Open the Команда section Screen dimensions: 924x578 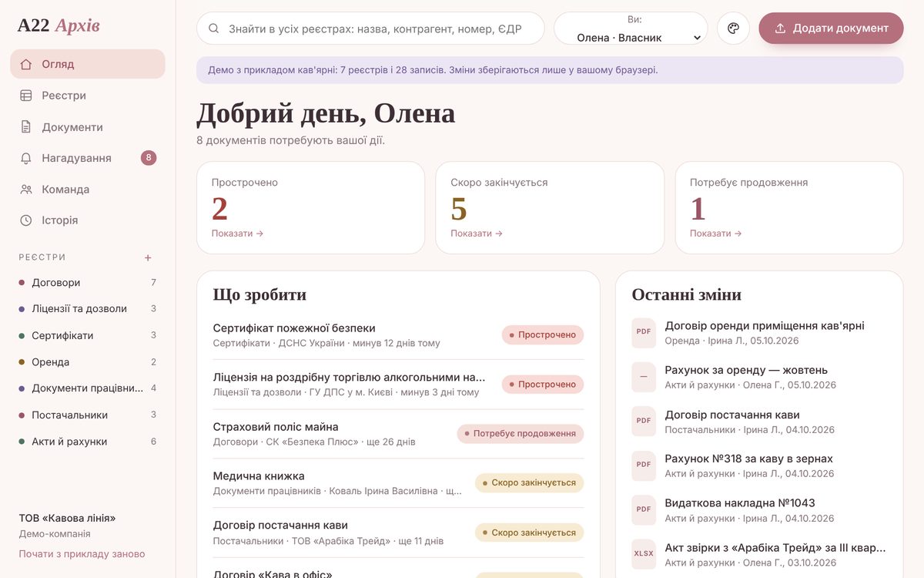tap(88, 189)
